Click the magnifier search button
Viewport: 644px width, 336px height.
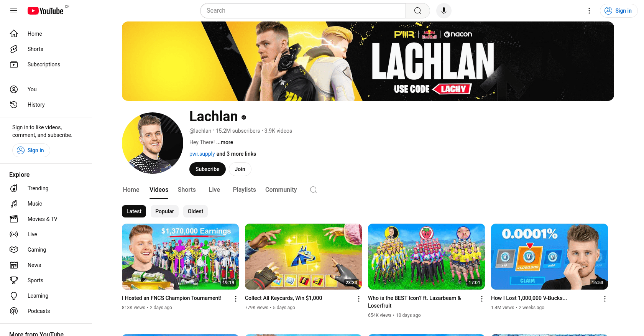pos(418,11)
